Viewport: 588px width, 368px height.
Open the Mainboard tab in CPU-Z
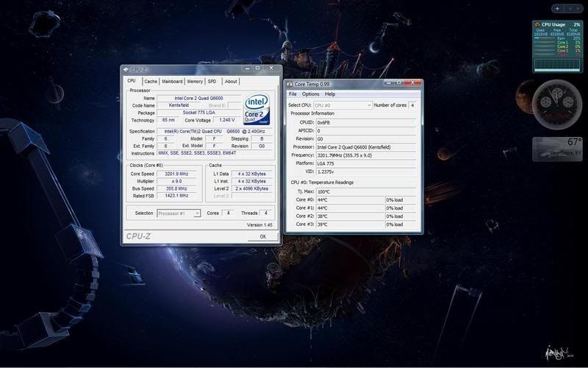pos(172,82)
